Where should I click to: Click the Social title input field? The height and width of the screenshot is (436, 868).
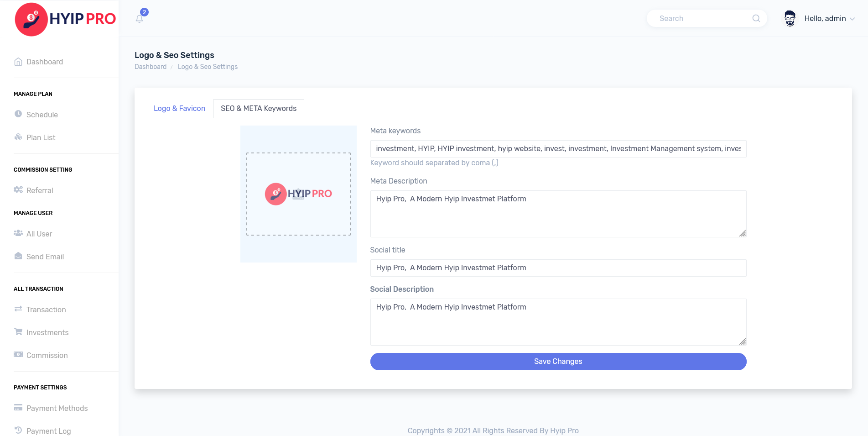tap(558, 268)
